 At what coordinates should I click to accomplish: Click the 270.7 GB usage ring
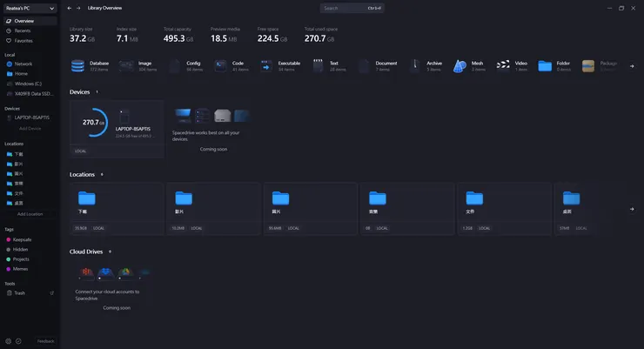click(94, 123)
